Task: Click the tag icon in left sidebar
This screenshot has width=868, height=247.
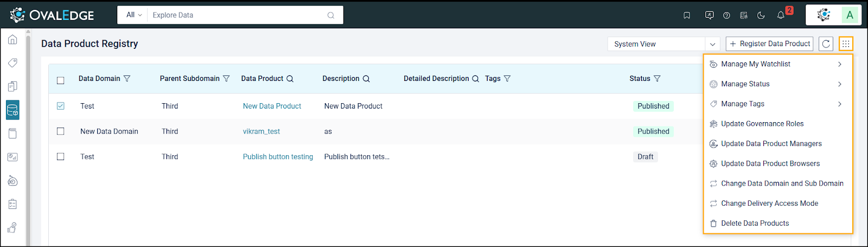Action: (12, 63)
